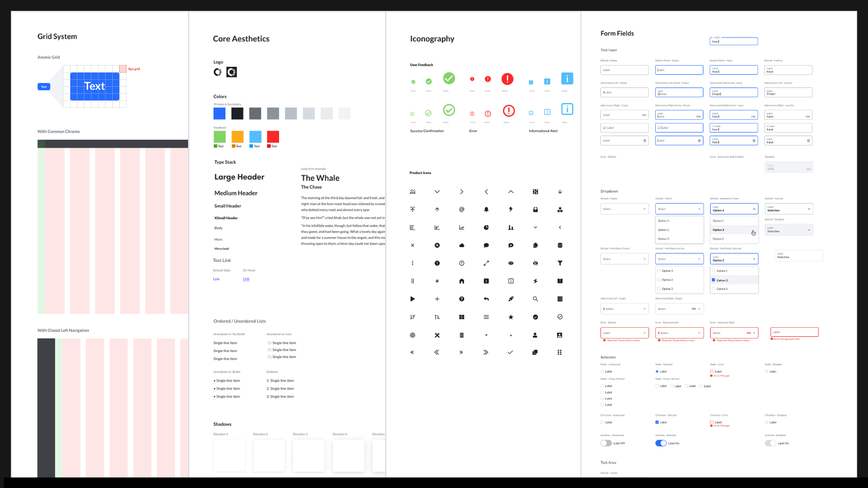Select the radio under 'Radio - Unselected'
The height and width of the screenshot is (488, 868).
(602, 372)
